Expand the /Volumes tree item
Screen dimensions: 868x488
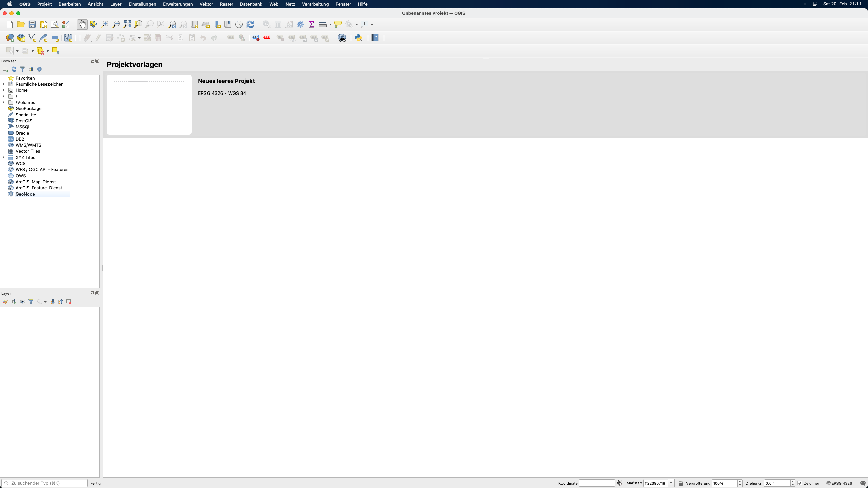(x=4, y=102)
